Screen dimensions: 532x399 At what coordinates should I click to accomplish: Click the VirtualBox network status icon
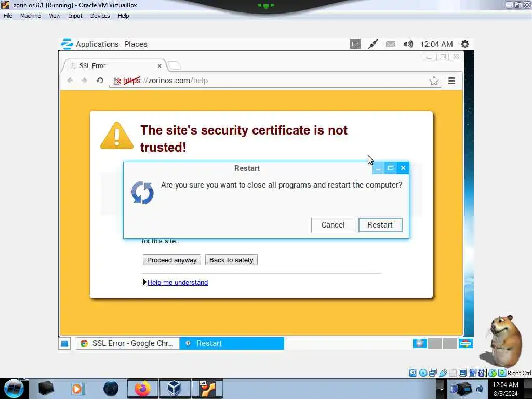tap(433, 373)
